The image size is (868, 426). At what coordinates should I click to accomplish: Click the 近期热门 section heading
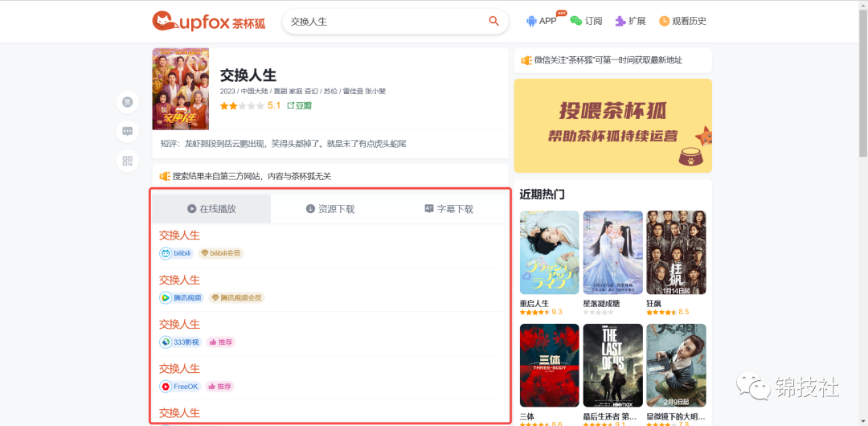click(542, 195)
